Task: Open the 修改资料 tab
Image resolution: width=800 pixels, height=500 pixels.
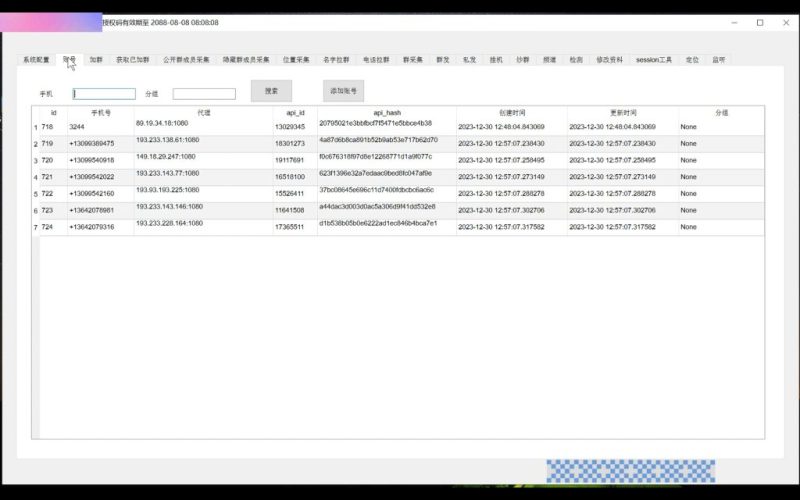Action: click(610, 60)
